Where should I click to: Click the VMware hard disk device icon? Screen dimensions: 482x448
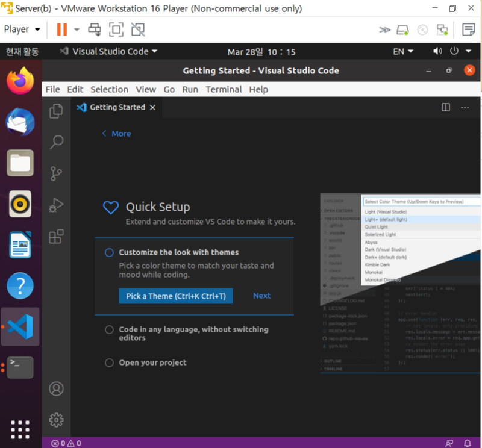tap(402, 30)
